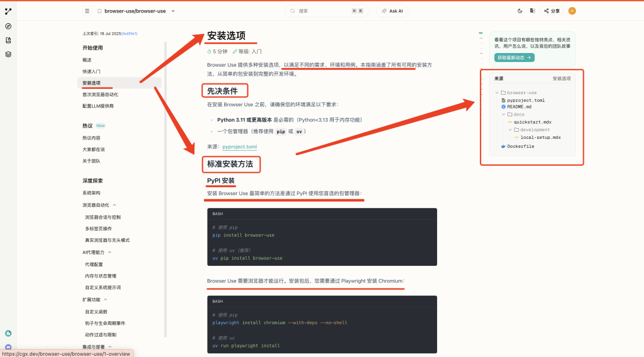Click the language translate icon
Image resolution: width=644 pixels, height=357 pixels.
tap(532, 11)
